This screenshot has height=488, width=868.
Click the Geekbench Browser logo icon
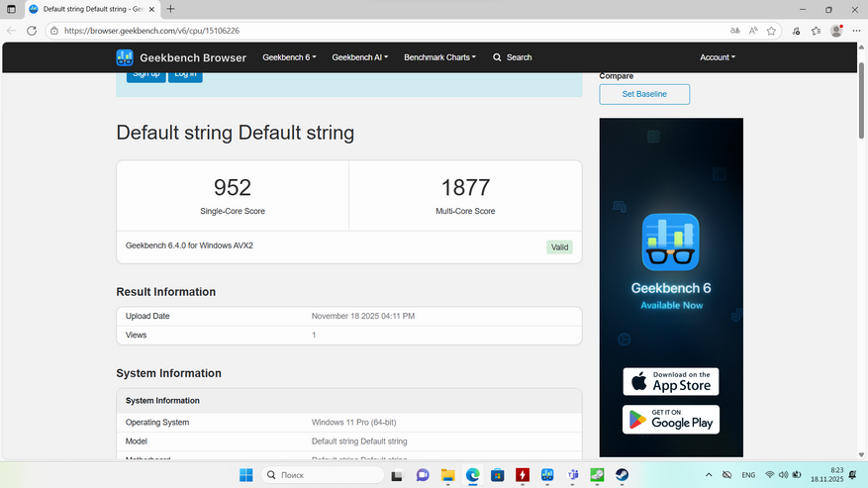(x=125, y=57)
